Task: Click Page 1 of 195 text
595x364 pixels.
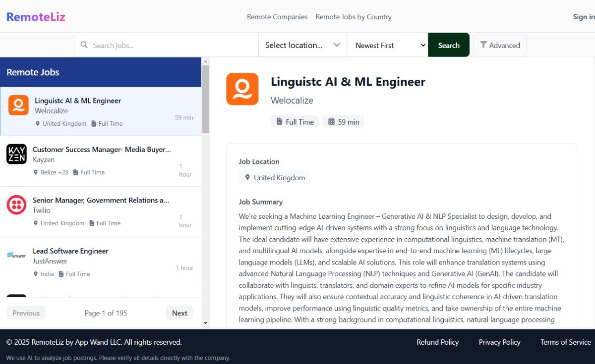Action: coord(106,313)
